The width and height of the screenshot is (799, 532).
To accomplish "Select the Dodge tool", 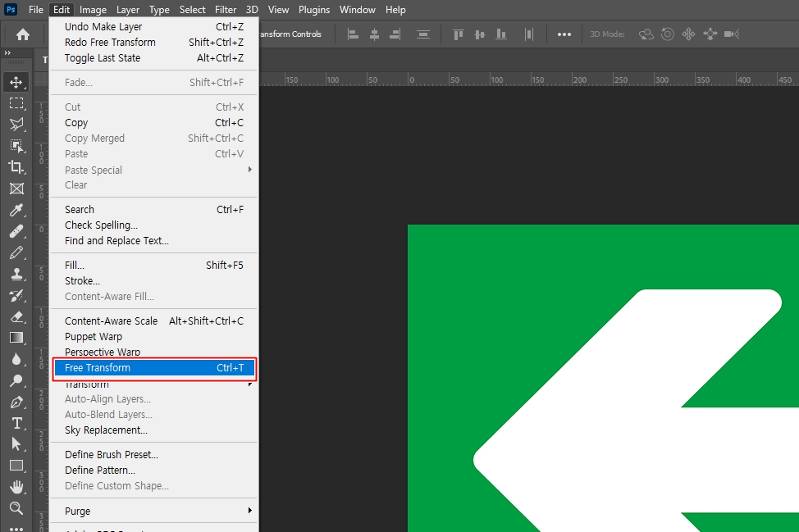I will (x=16, y=380).
